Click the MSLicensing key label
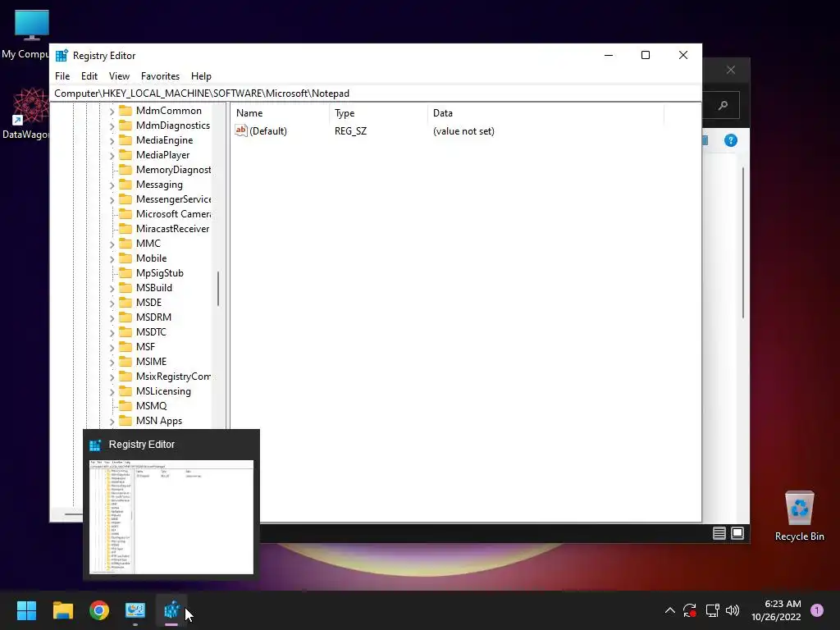Screen dimensions: 840x630 click(x=163, y=391)
